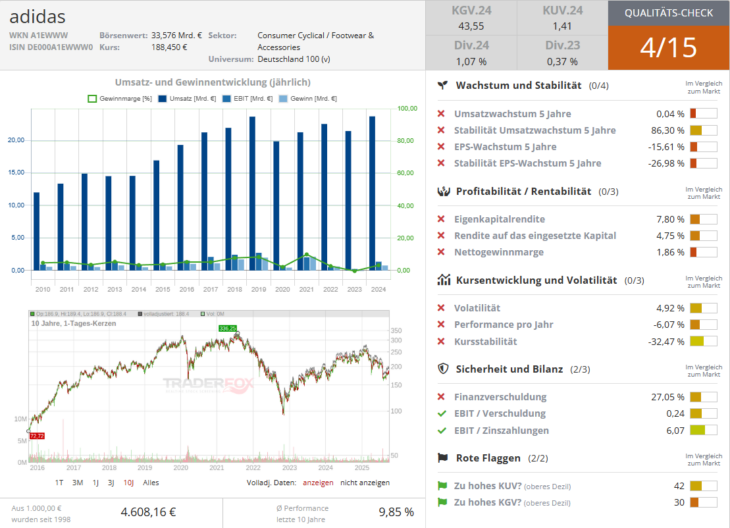Screen dimensions: 730x528
Task: Click the Wachstum und Stabilität sprout icon
Action: tap(441, 86)
